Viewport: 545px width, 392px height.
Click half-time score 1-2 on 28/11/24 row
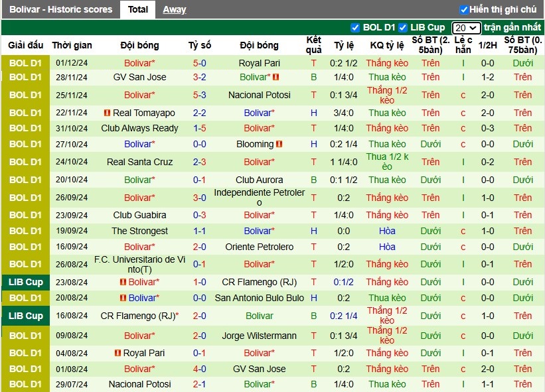coord(487,77)
